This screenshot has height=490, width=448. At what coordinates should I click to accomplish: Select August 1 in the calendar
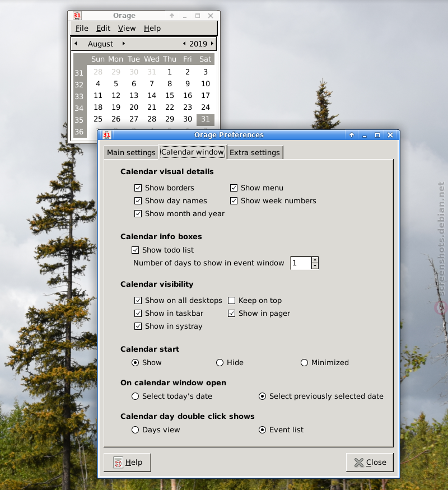(x=170, y=72)
